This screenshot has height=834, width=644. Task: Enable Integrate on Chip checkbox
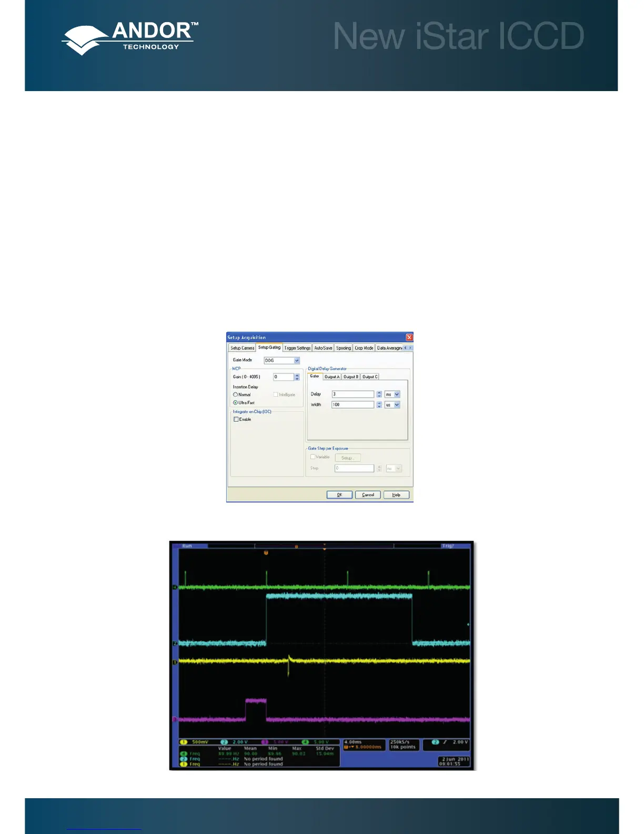[x=236, y=420]
